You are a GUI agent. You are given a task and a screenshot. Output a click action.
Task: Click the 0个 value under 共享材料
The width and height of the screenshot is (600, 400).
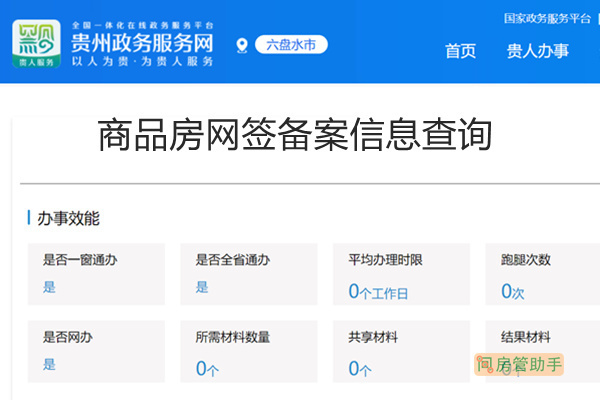tap(360, 369)
